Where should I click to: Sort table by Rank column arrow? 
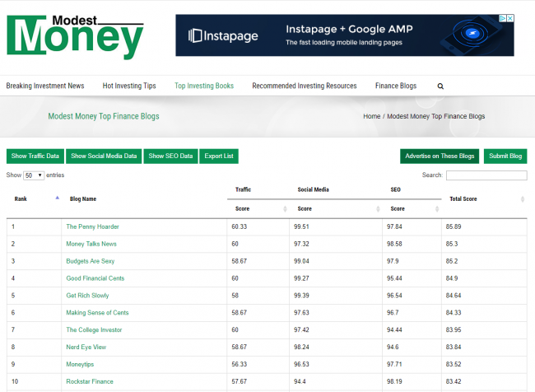click(x=57, y=198)
